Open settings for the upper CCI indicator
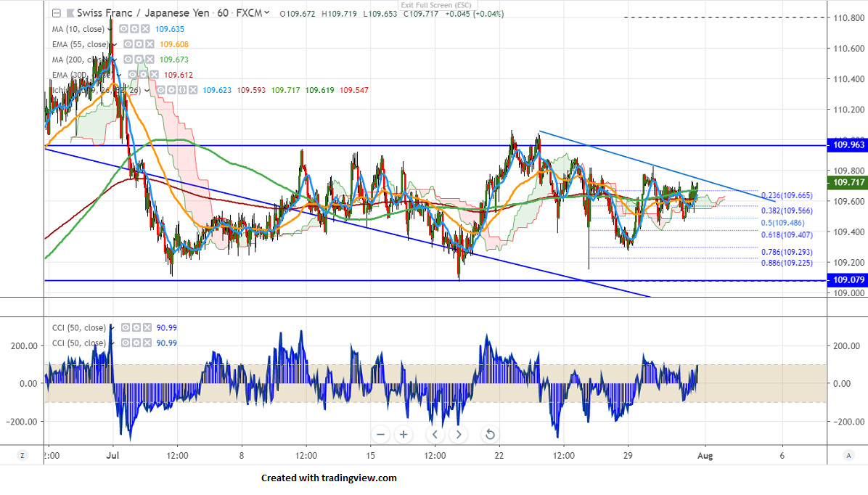This screenshot has height=495, width=868. [x=136, y=327]
